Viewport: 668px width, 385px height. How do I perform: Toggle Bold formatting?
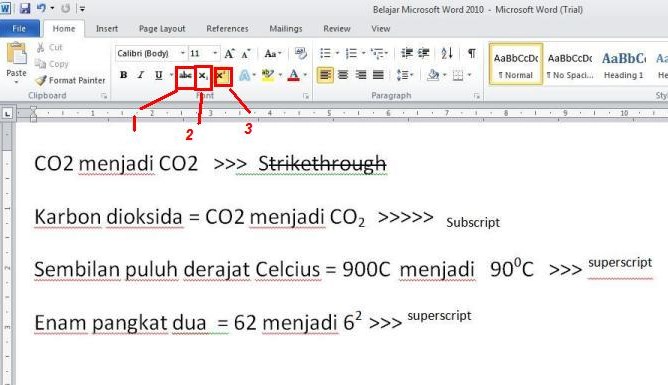[123, 75]
